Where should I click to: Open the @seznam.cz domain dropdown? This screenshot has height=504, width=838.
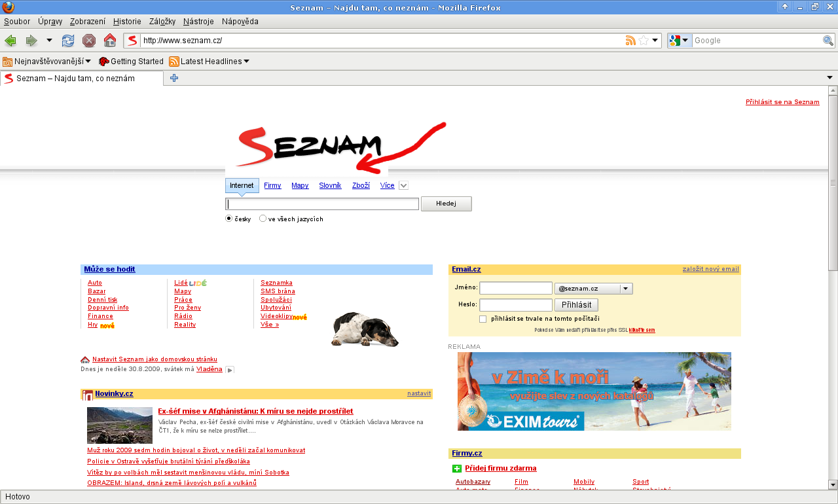click(594, 289)
